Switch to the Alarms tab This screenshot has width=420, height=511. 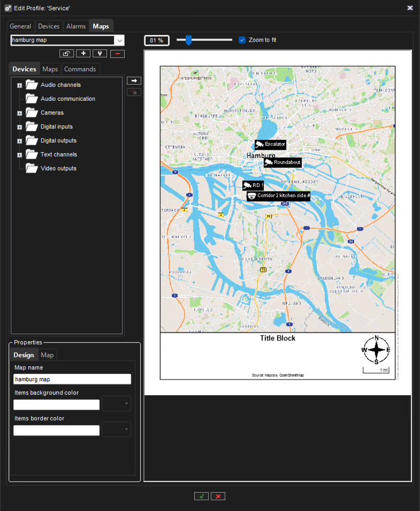pos(76,26)
